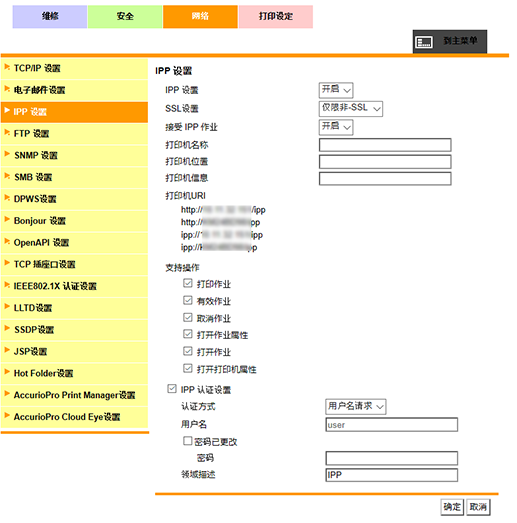Toggle the IPP 认证设置 checkbox
Screen dimensions: 517x523
click(172, 389)
